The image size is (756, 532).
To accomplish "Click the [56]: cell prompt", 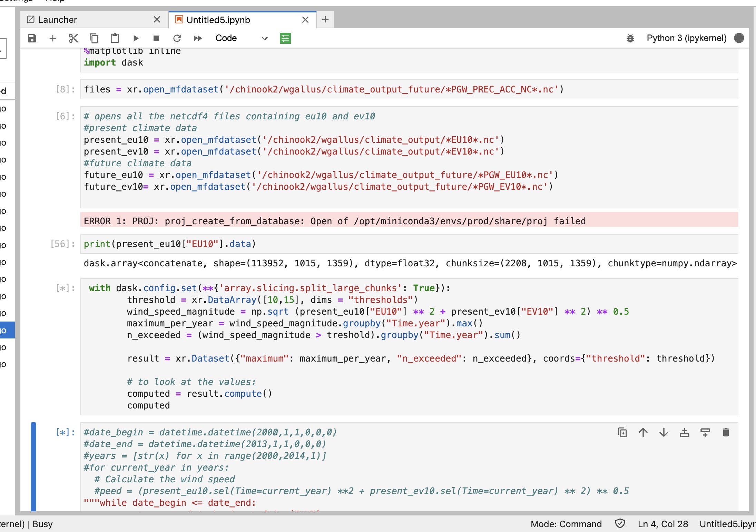I will (63, 244).
